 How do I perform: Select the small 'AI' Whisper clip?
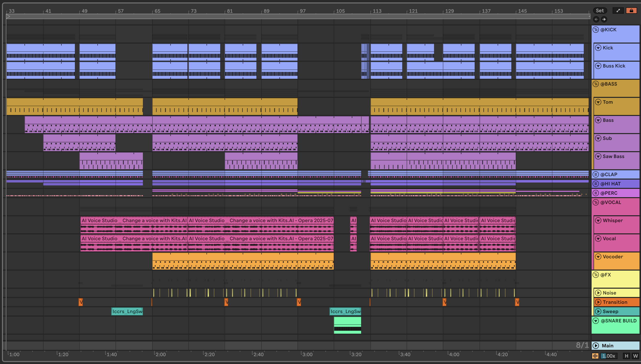pos(353,225)
